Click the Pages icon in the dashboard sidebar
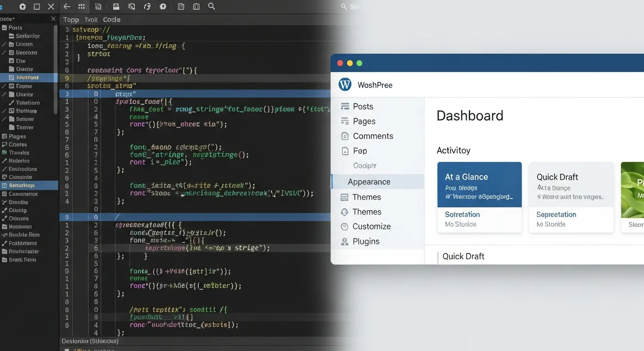Viewport: 644px width, 351px height. (345, 121)
